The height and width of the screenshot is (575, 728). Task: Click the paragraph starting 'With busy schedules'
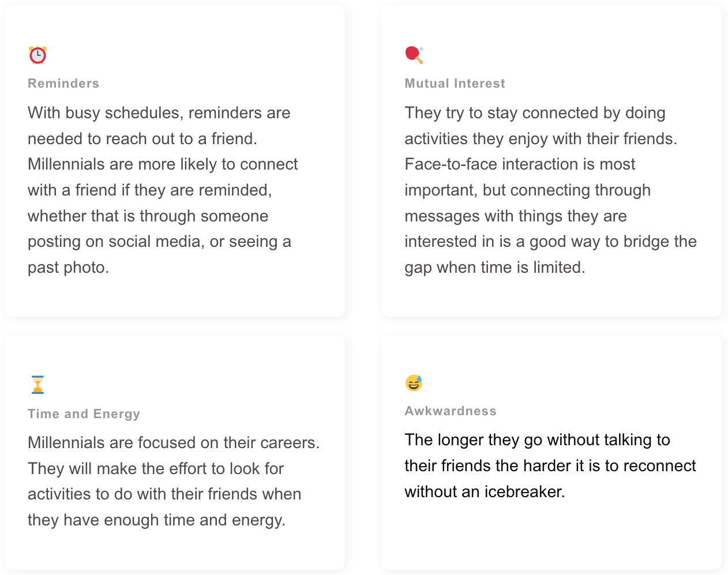click(163, 190)
